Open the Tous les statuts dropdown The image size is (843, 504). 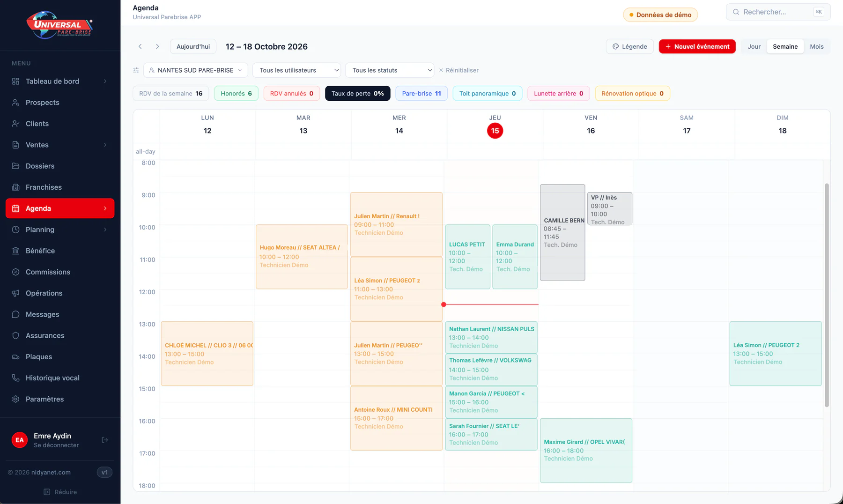pos(390,70)
